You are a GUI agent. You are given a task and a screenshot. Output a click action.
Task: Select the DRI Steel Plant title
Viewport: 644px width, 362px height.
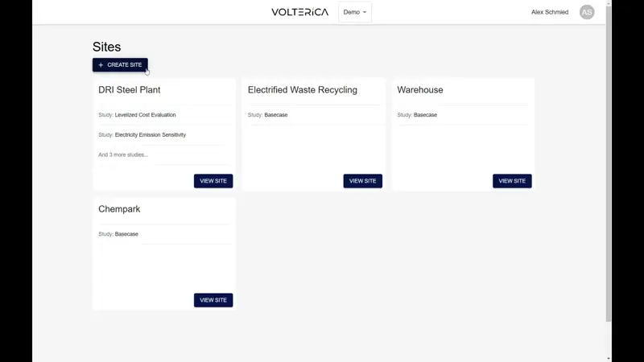130,90
